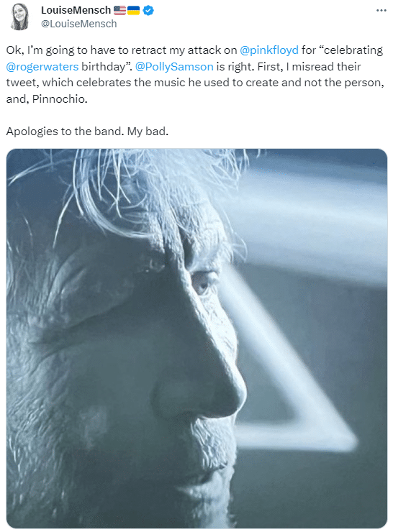Viewport: 393px width, 532px height.
Task: Click the US flag emoji beside the name
Action: point(119,11)
